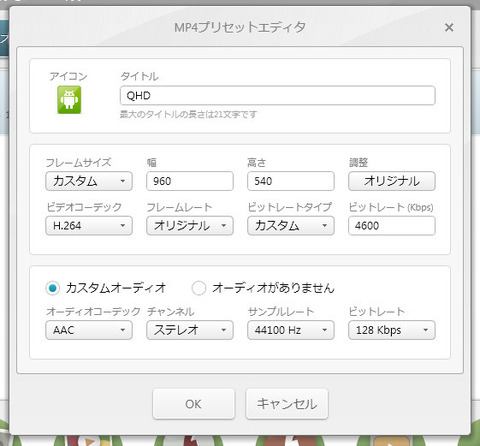Open the ビデオコーデック H.264 dropdown

pos(89,226)
